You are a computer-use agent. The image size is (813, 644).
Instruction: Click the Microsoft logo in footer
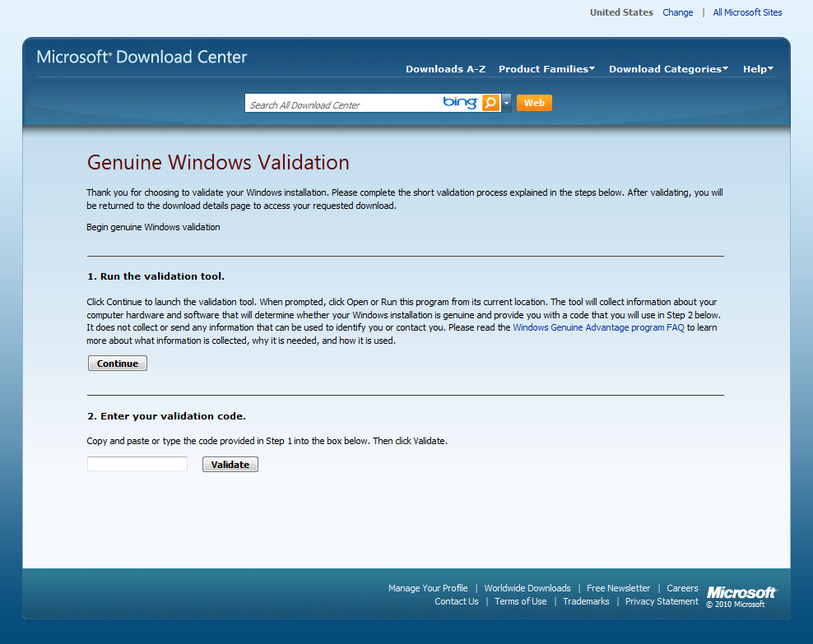click(x=741, y=593)
